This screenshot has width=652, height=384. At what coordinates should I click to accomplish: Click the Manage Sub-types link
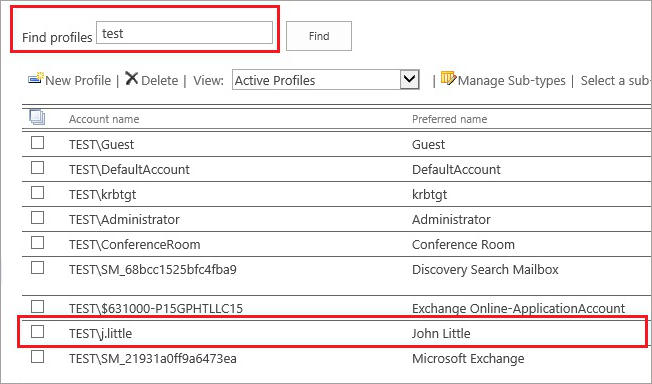(x=511, y=80)
